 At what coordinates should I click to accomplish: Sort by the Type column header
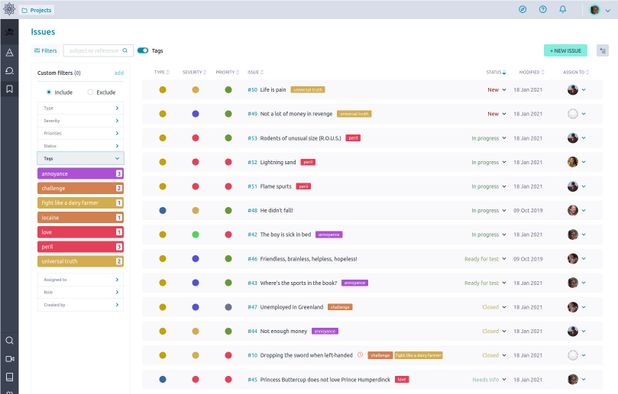pyautogui.click(x=162, y=72)
